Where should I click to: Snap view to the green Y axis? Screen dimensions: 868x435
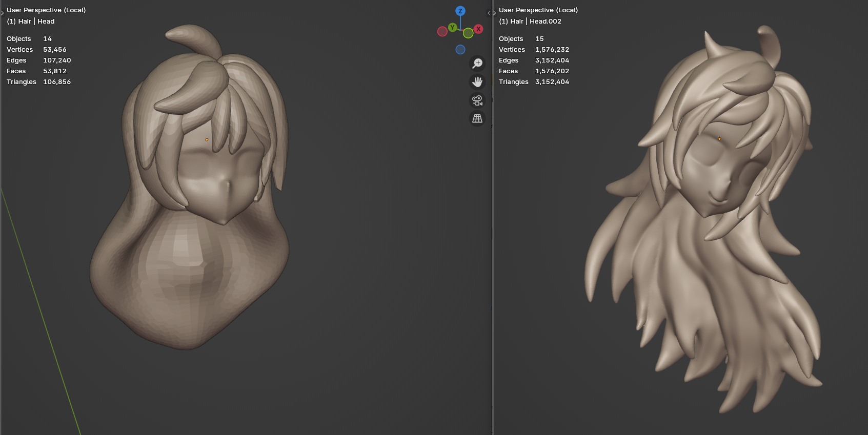pyautogui.click(x=452, y=27)
